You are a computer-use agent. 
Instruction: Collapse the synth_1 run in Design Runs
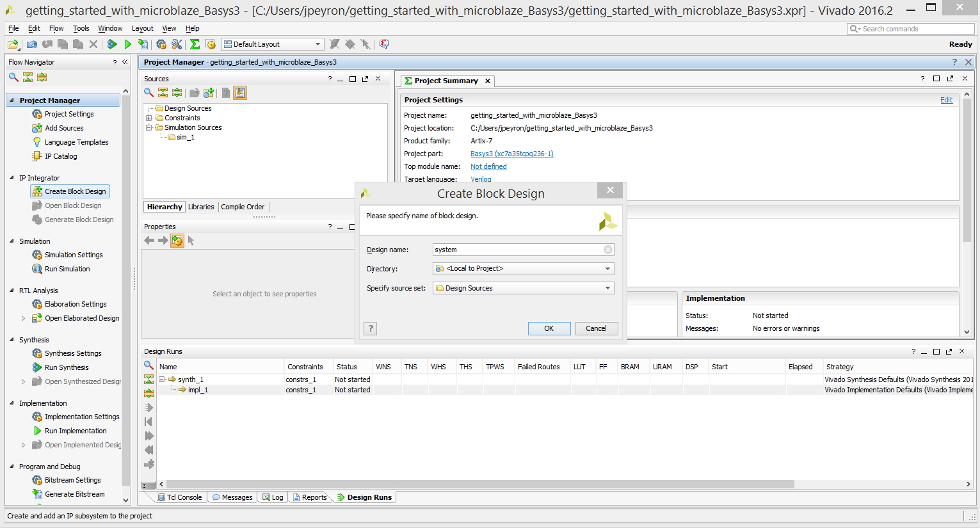162,380
